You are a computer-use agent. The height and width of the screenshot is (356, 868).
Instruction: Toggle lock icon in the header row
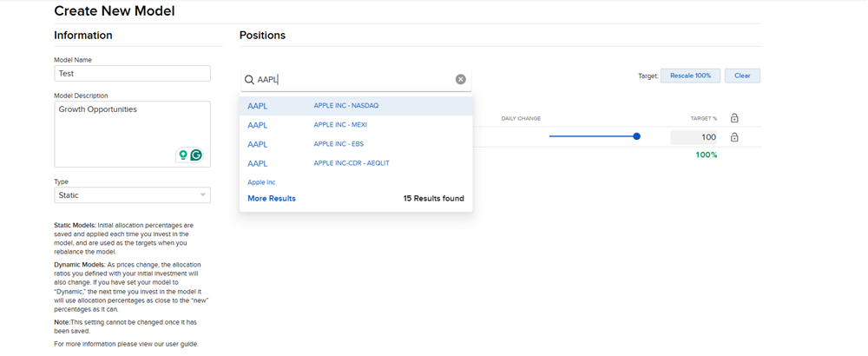click(x=734, y=118)
